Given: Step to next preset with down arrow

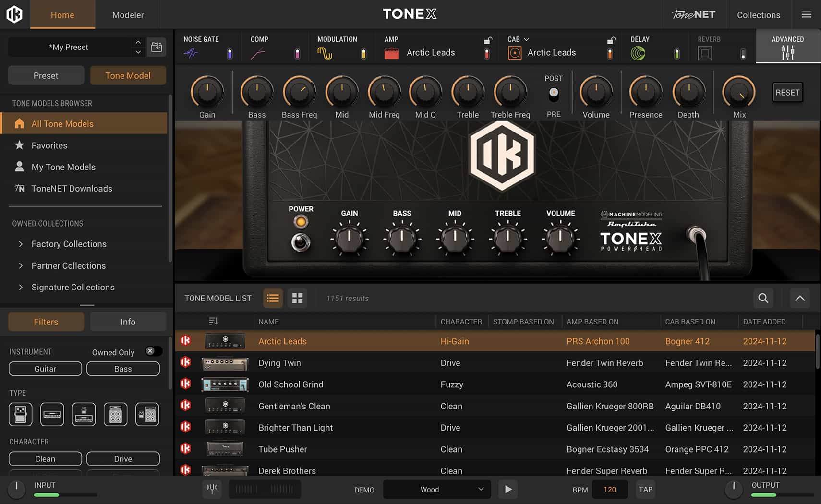Looking at the screenshot, I should [x=138, y=52].
